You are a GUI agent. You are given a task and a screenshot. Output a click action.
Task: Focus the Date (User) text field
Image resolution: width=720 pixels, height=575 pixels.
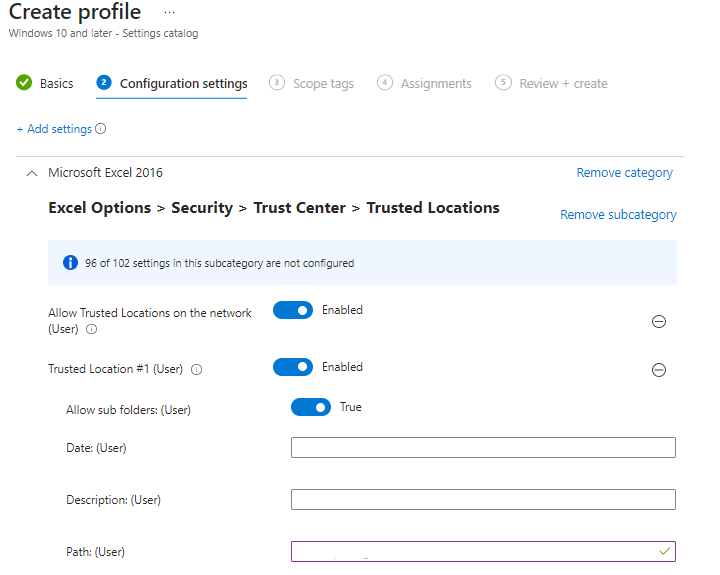pos(483,447)
